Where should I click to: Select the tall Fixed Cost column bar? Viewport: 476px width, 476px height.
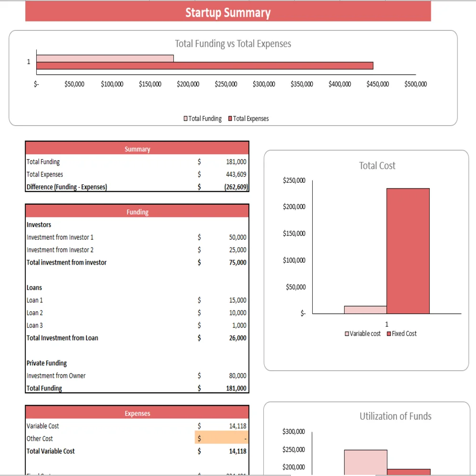[x=408, y=251]
